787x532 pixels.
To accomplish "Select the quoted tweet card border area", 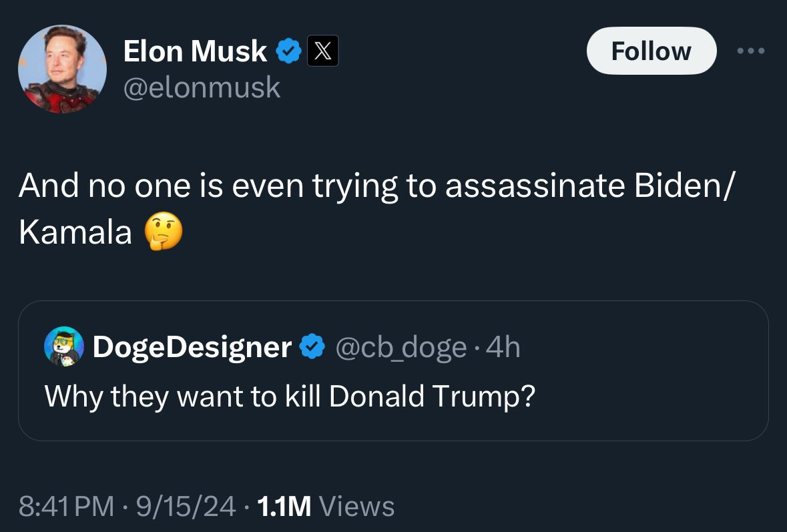I will (x=393, y=371).
